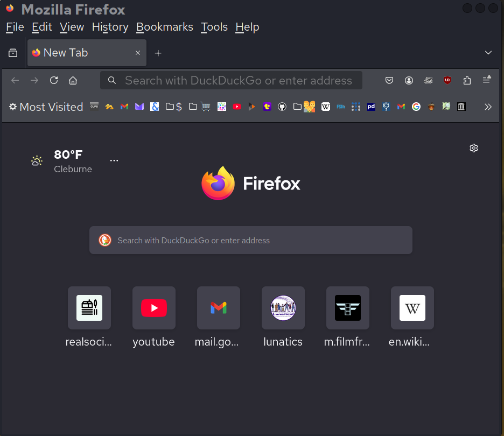Open the GitHub bookmark icon
The height and width of the screenshot is (436, 504).
point(282,107)
